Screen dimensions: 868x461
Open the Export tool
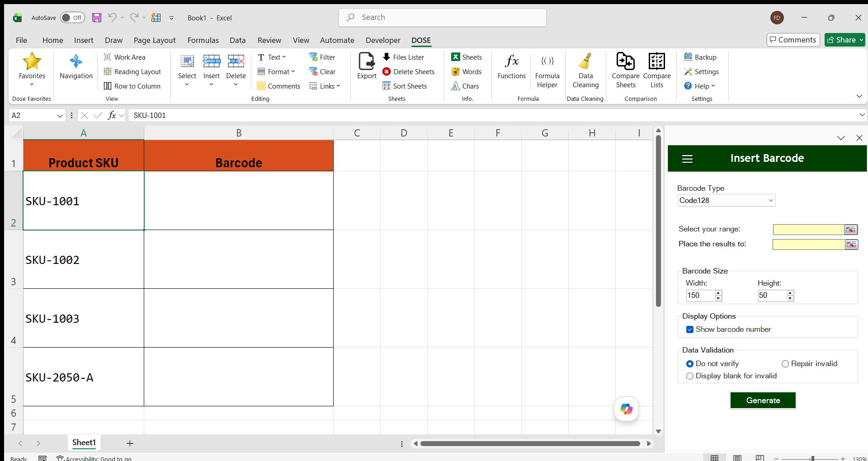[x=367, y=66]
